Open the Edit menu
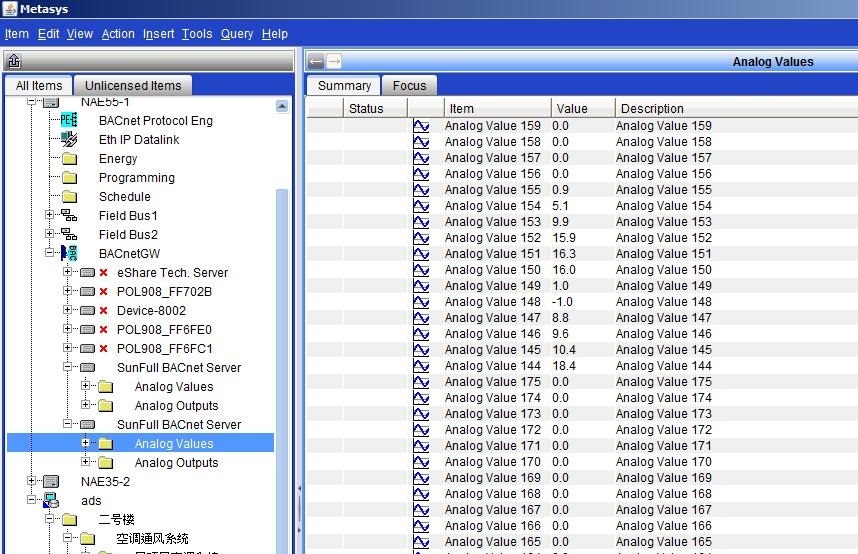The width and height of the screenshot is (858, 554). 48,34
